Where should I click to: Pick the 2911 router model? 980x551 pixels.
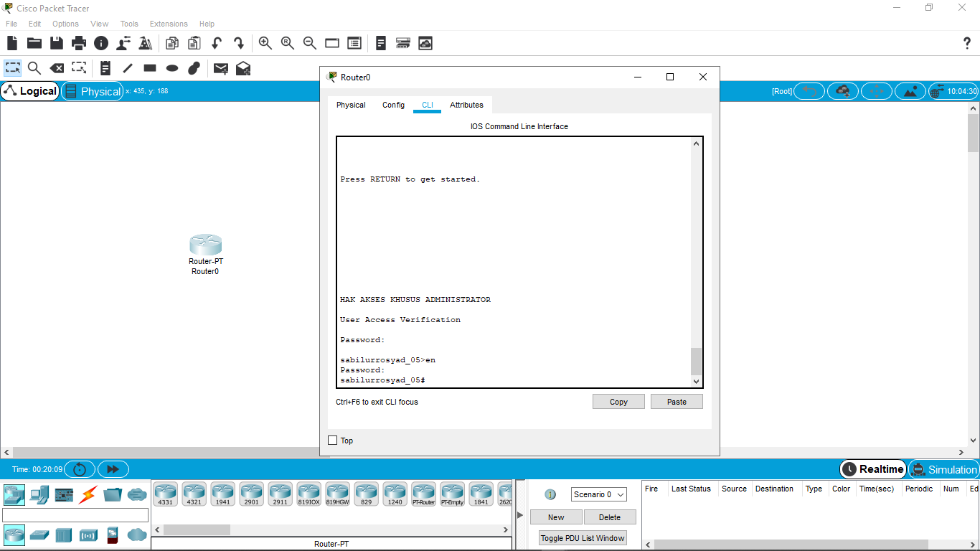(x=280, y=494)
